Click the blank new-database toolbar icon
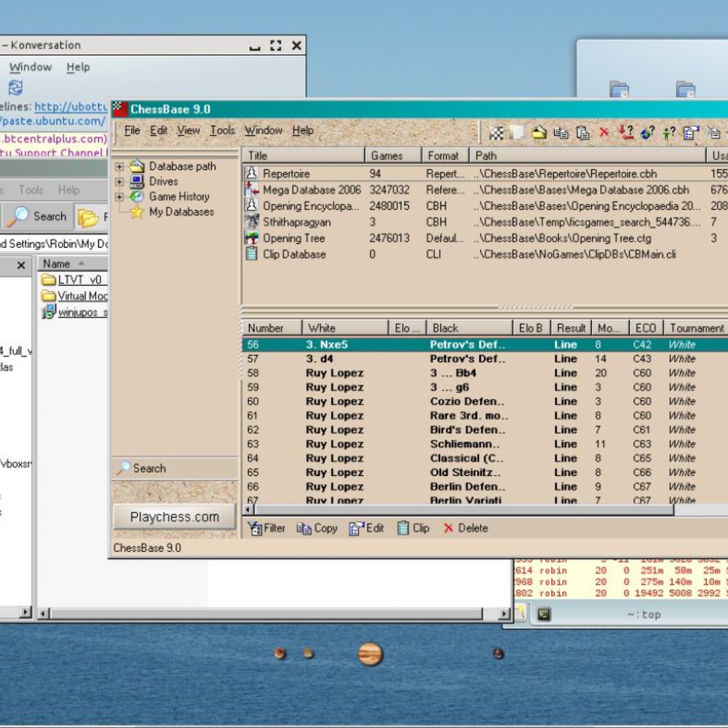This screenshot has height=728, width=728. (517, 133)
